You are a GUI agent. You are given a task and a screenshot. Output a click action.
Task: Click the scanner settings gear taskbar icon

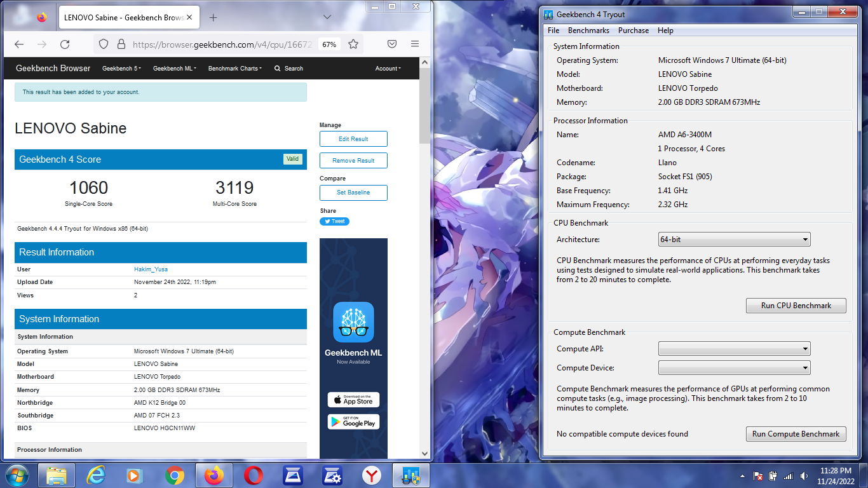[x=332, y=475]
